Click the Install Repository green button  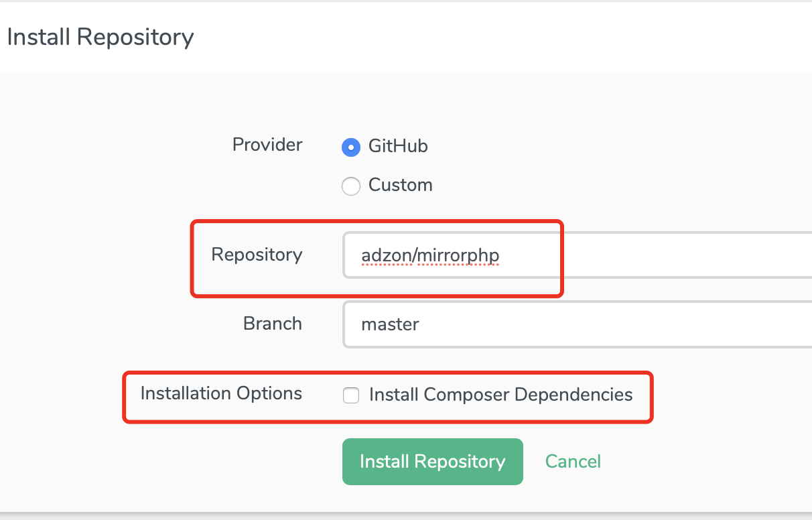[x=432, y=462]
